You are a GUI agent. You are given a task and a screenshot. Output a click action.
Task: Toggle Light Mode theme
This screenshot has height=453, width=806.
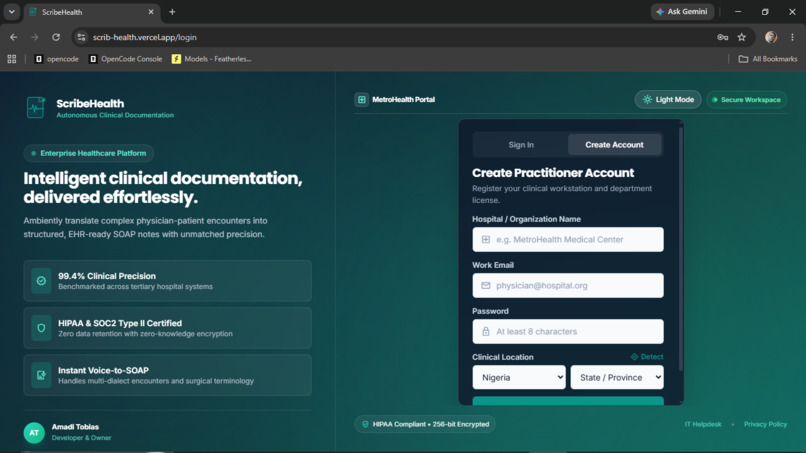point(668,100)
